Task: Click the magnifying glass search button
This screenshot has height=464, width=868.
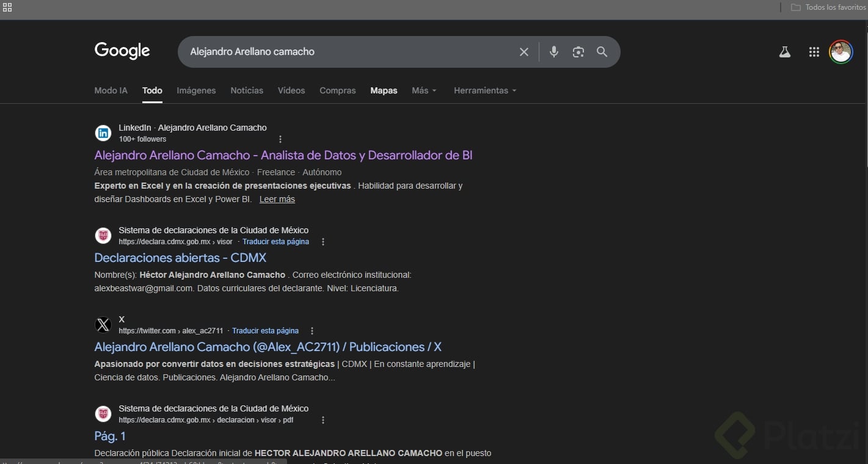Action: coord(602,52)
